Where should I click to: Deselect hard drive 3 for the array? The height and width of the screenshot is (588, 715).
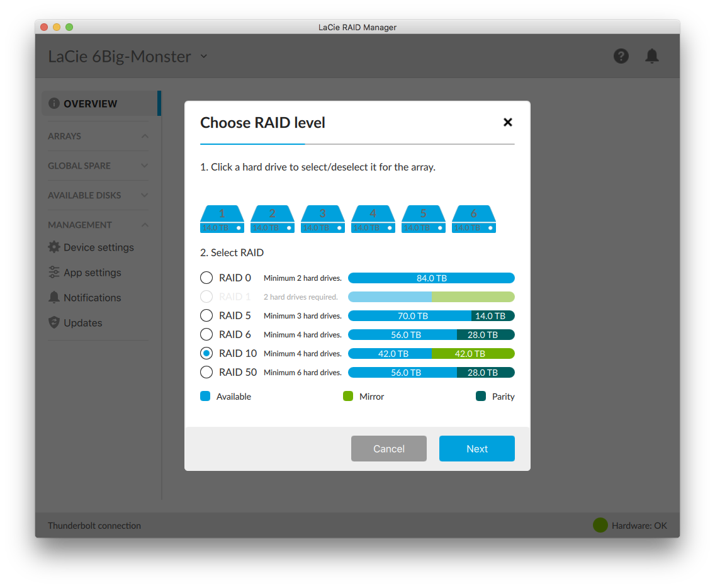tap(322, 219)
